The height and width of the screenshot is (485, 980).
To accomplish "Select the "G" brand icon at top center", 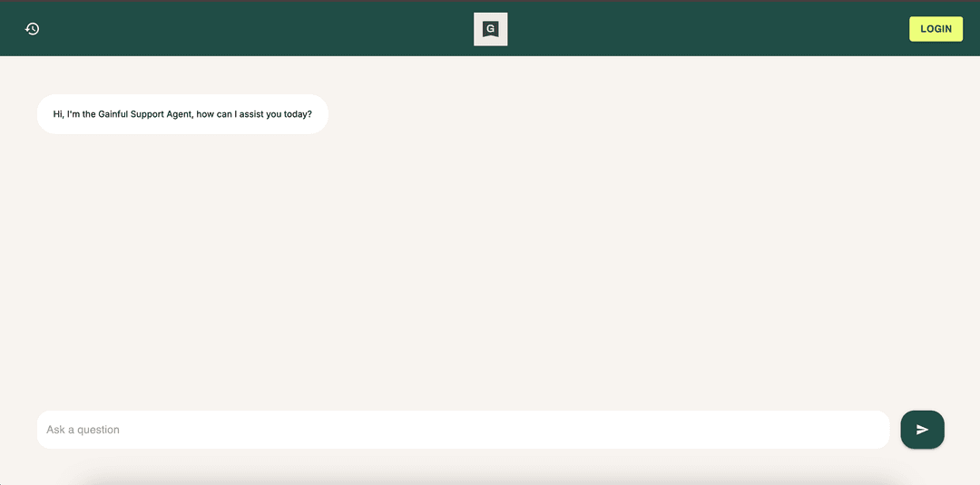I will [x=490, y=29].
